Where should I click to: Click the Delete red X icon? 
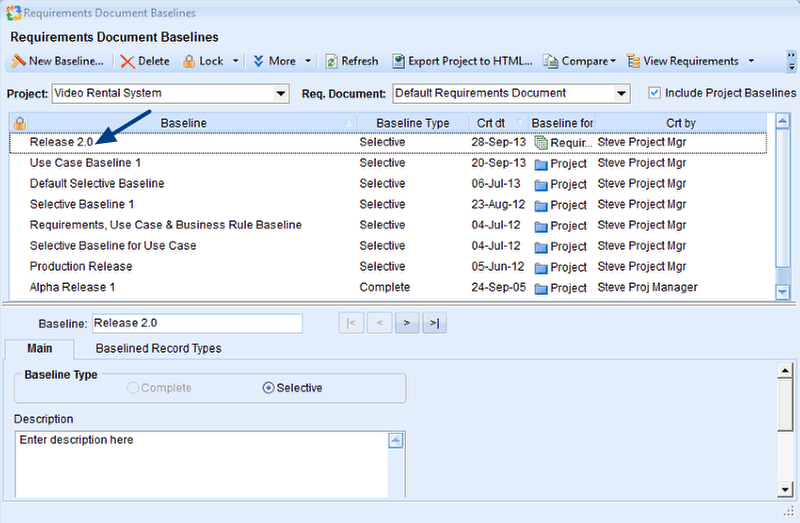[127, 61]
